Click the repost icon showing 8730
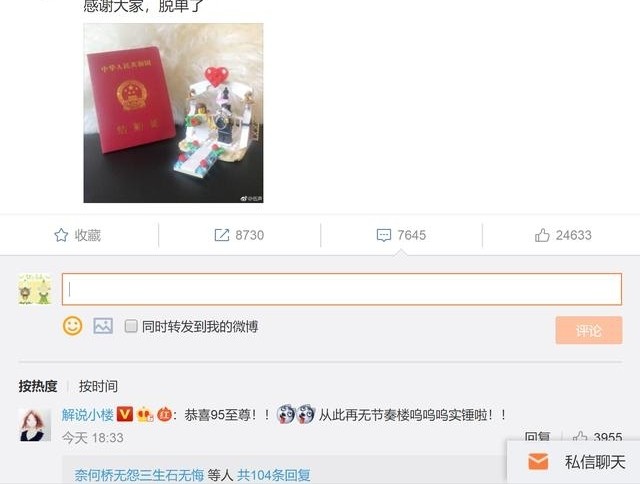Screen dimensions: 640x484 click(x=222, y=235)
